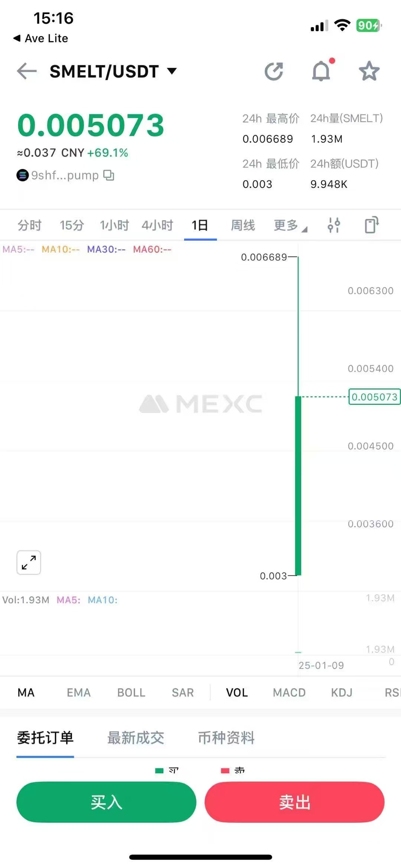
Task: Switch to 最新成交 tab
Action: pyautogui.click(x=136, y=738)
